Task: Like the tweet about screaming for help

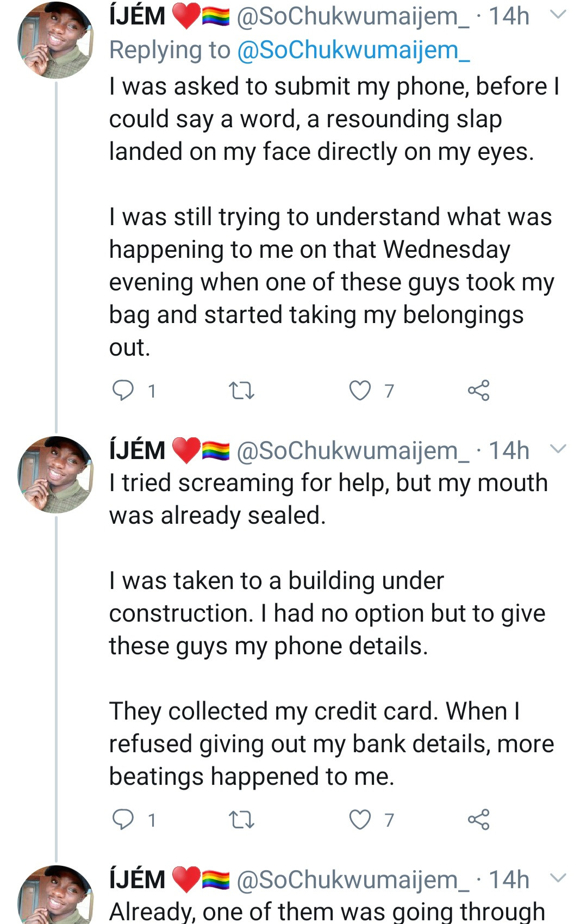Action: coord(360,820)
